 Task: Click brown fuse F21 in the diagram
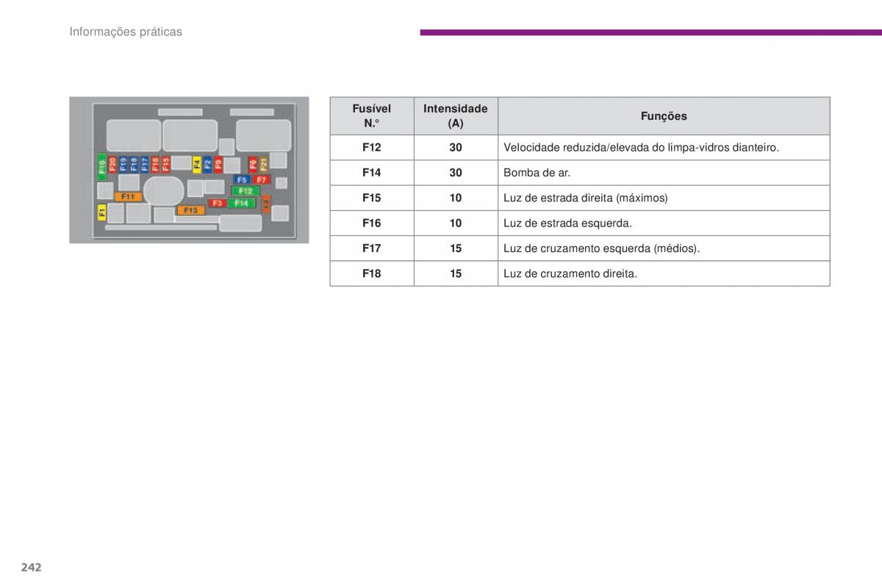point(264,165)
